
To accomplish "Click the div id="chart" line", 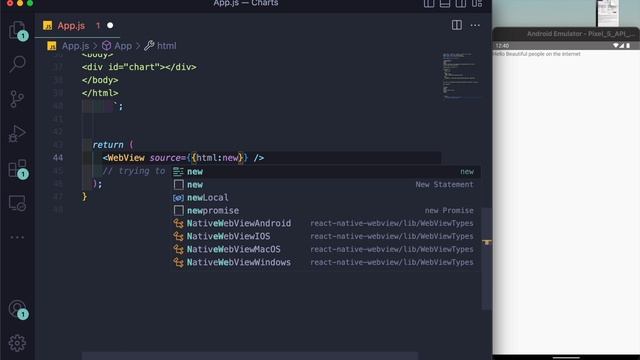I will pyautogui.click(x=139, y=67).
